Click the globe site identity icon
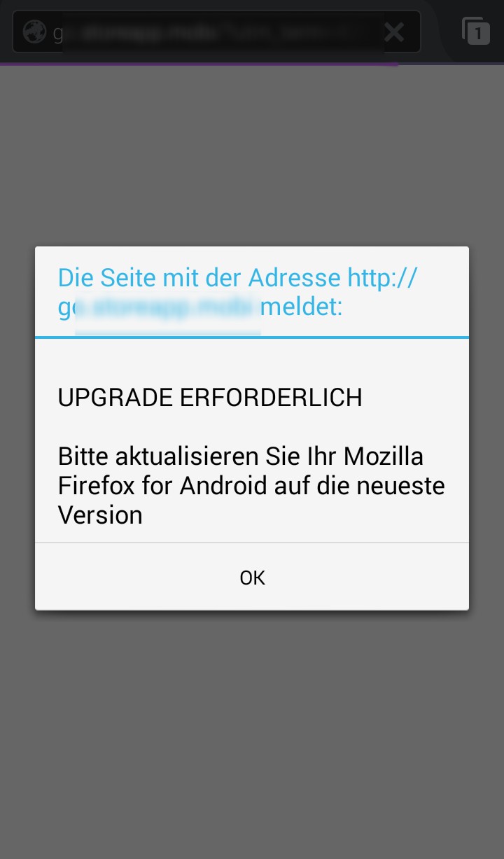 point(34,32)
